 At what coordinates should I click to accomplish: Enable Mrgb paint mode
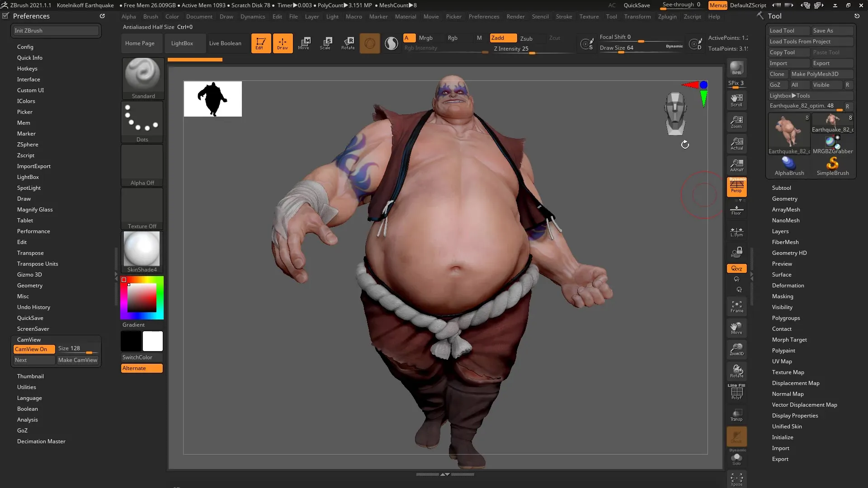click(x=425, y=38)
